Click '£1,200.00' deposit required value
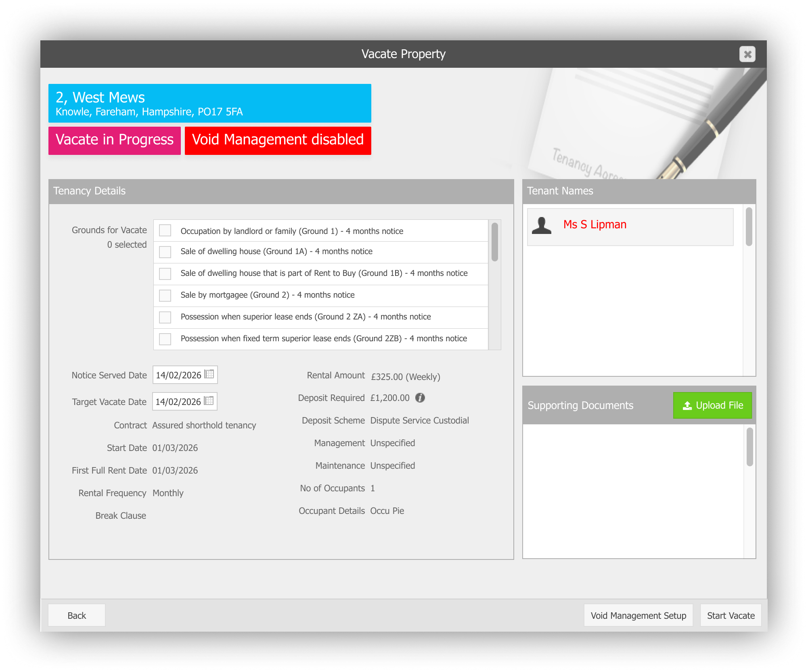Viewport: 808px width, 672px height. 390,398
